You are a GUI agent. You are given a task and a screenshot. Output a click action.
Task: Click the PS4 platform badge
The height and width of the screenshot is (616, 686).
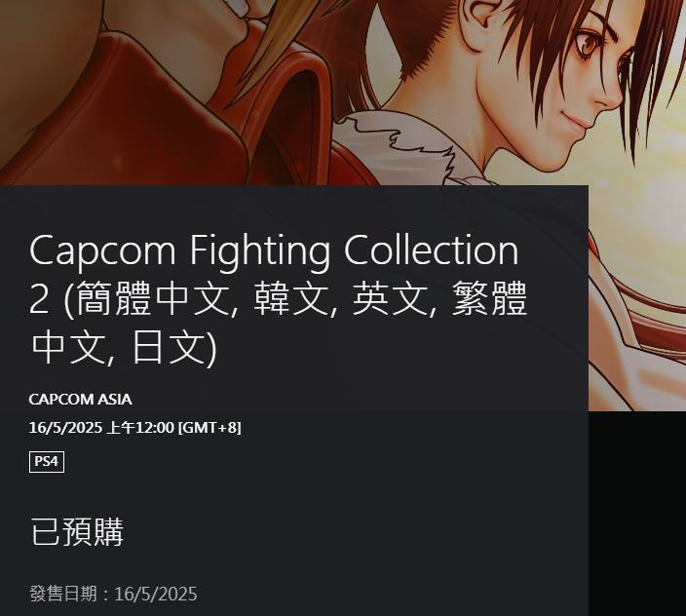coord(47,462)
